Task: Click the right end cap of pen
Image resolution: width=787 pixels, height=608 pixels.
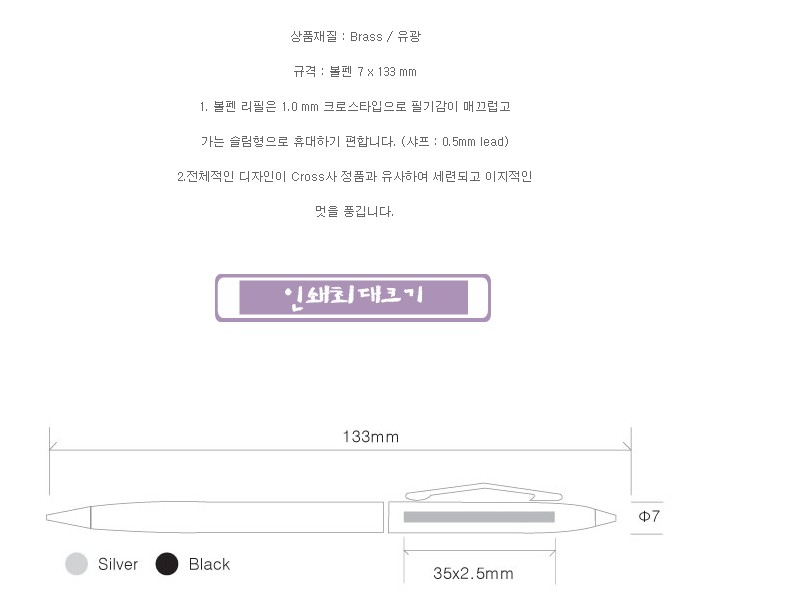Action: coord(602,517)
